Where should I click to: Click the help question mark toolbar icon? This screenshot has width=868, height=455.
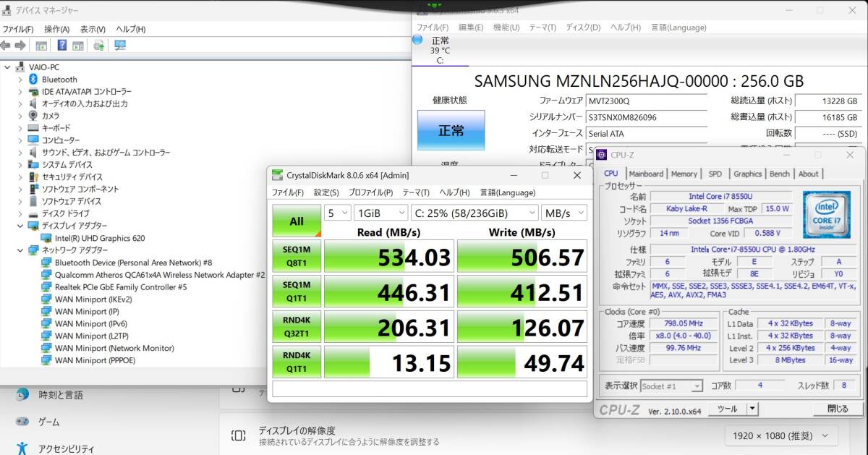click(62, 45)
